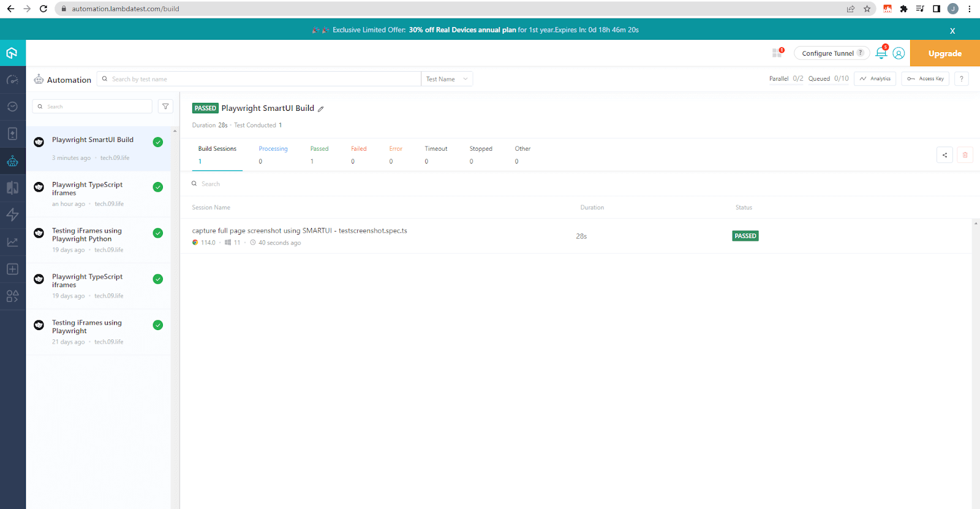
Task: Click the red delete build icon
Action: pos(965,155)
